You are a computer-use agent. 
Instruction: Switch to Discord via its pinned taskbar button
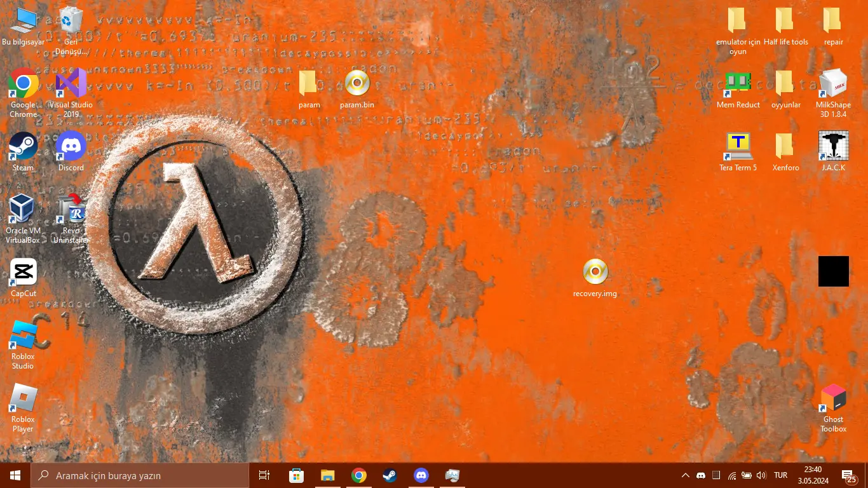point(421,475)
